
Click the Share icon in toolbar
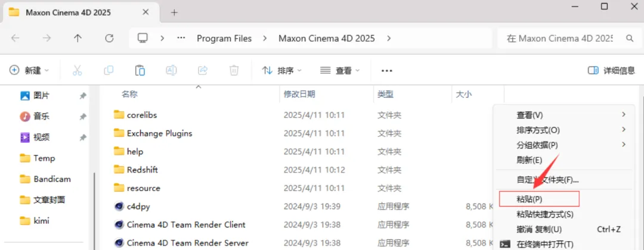[x=203, y=70]
